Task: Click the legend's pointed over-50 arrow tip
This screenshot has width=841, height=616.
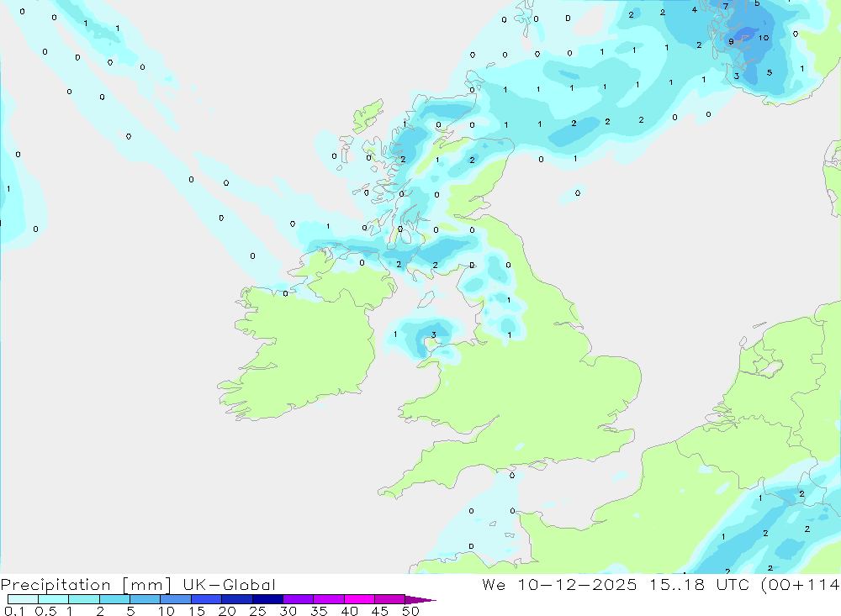Action: (421, 599)
